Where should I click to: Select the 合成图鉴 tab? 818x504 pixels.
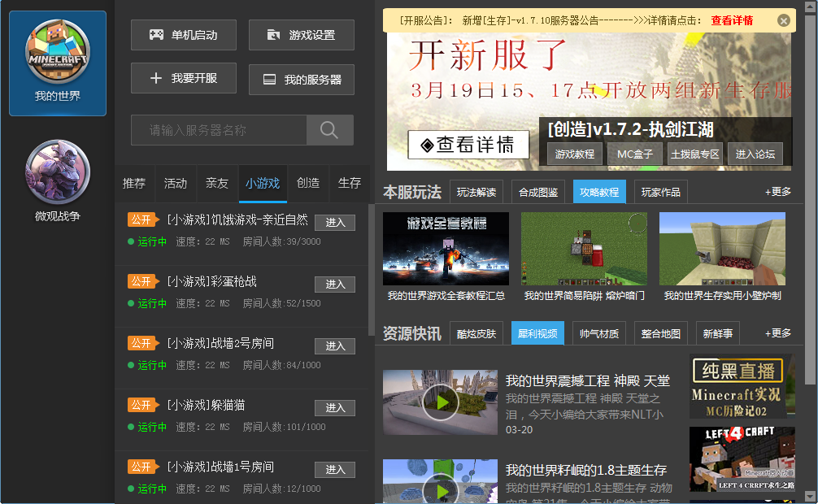(x=537, y=192)
